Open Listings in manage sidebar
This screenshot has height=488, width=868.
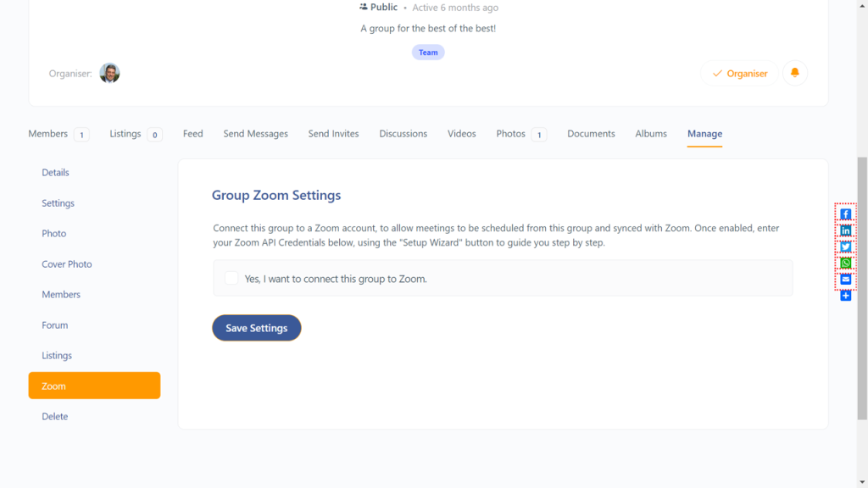pos(57,356)
